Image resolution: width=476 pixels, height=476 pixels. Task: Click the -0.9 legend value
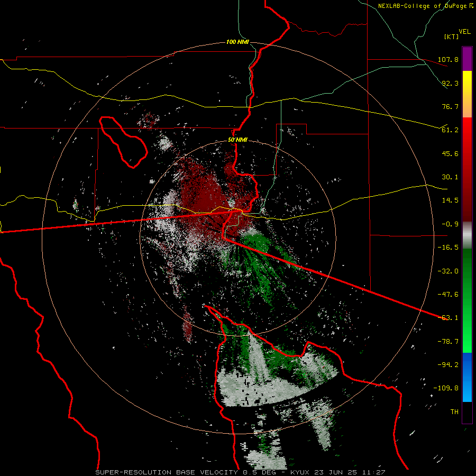click(x=450, y=224)
